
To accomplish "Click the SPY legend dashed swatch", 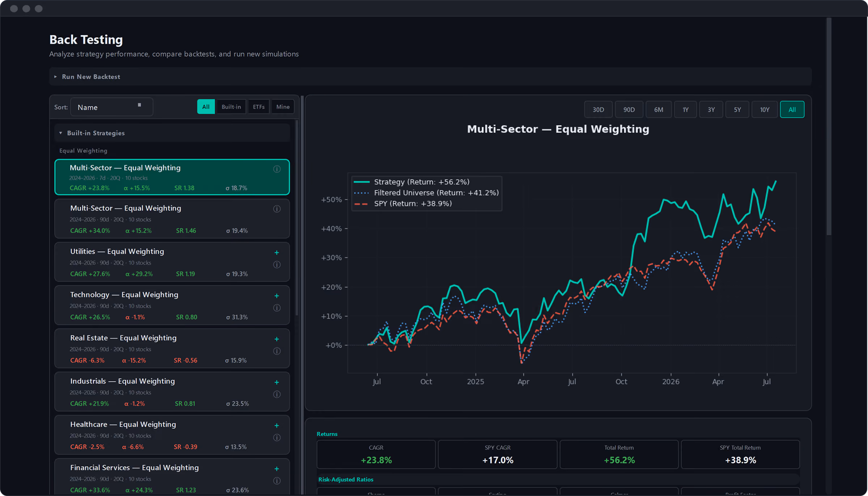I will (x=361, y=204).
